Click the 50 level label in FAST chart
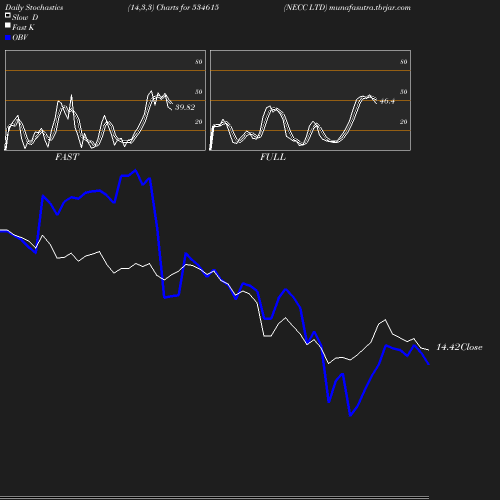Viewport: 500px width, 500px height. (199, 92)
